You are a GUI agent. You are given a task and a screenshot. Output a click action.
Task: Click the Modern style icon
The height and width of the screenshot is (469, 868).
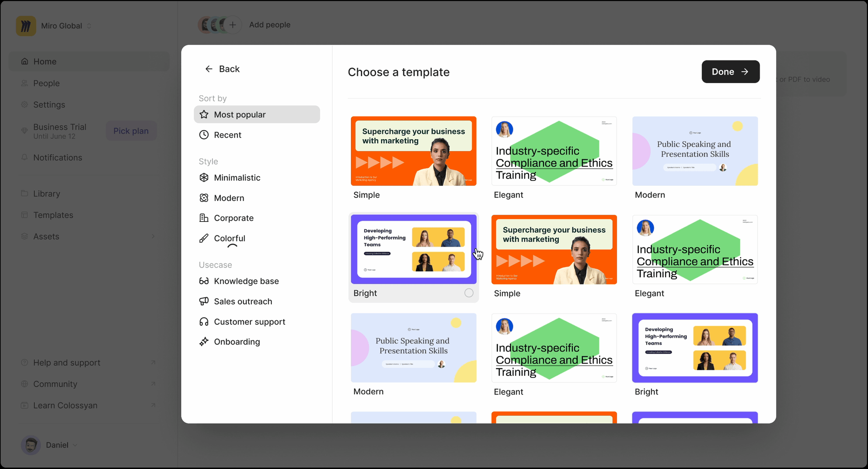(204, 198)
